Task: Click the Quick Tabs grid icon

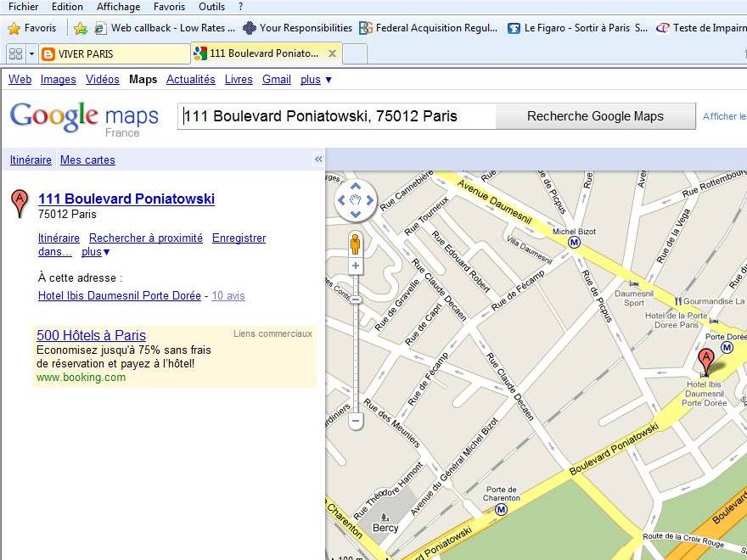Action: pos(16,53)
